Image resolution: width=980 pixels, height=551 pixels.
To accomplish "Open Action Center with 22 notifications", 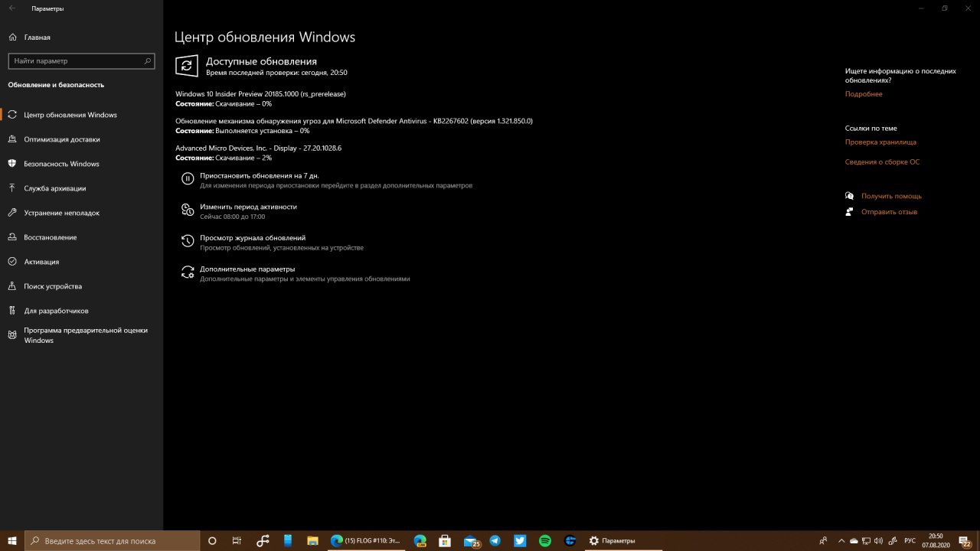I will pos(965,540).
